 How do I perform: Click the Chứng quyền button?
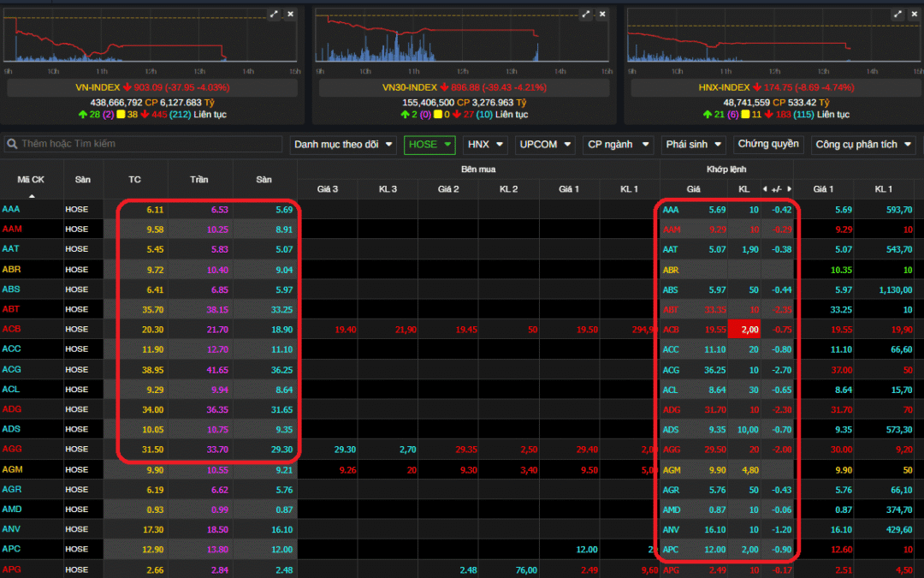coord(767,145)
